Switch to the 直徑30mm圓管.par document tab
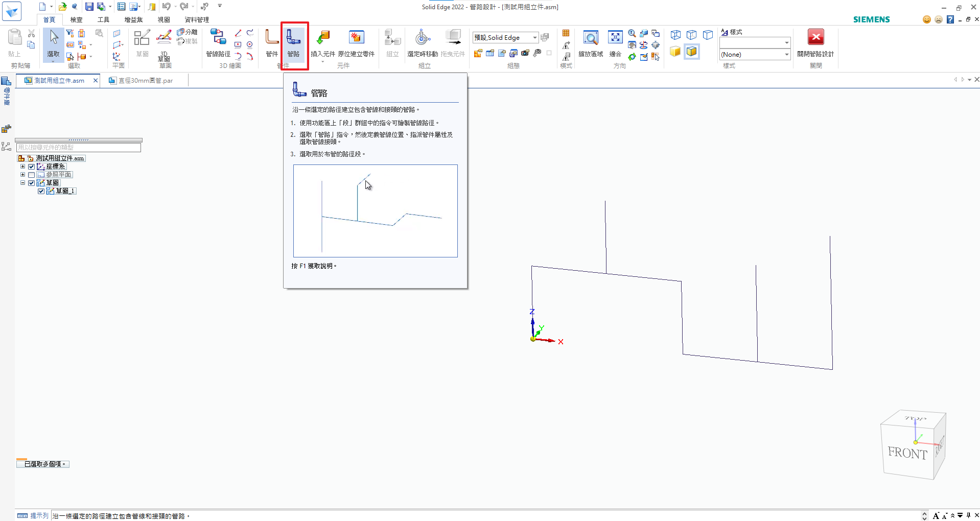 point(146,81)
